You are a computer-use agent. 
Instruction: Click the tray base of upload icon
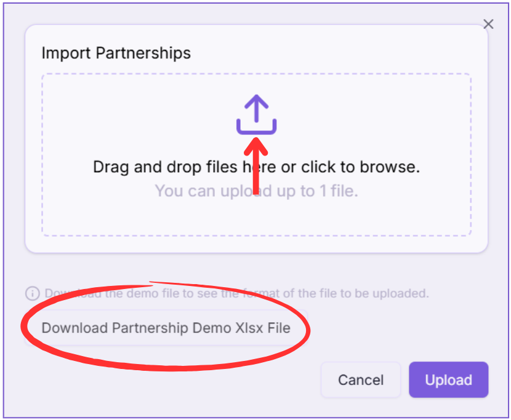(257, 129)
